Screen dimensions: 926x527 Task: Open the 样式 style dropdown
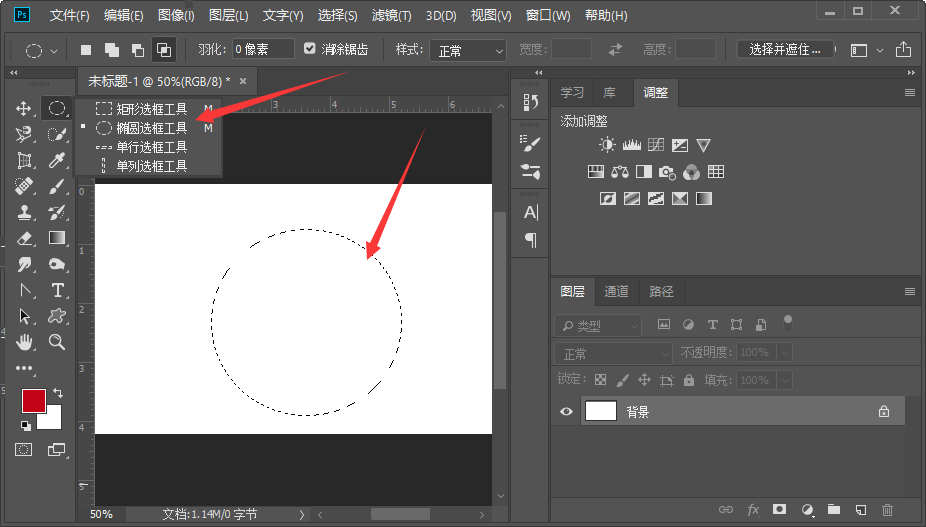pos(468,51)
